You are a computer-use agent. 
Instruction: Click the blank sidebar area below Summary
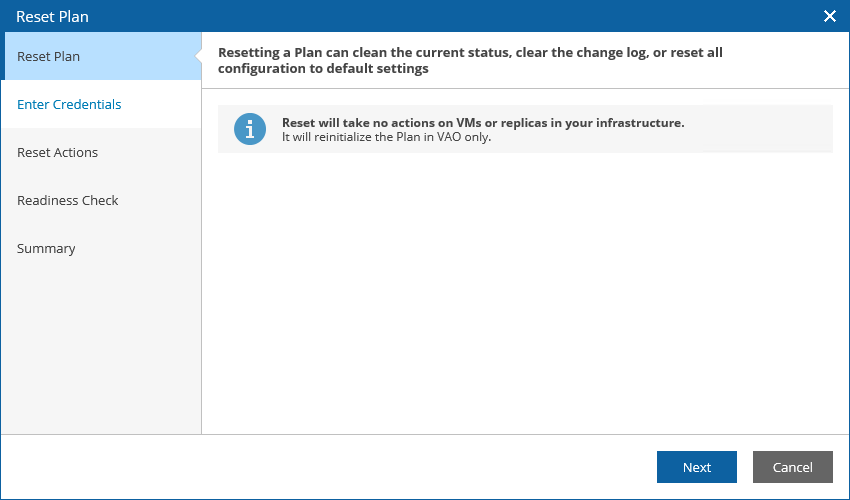100,350
